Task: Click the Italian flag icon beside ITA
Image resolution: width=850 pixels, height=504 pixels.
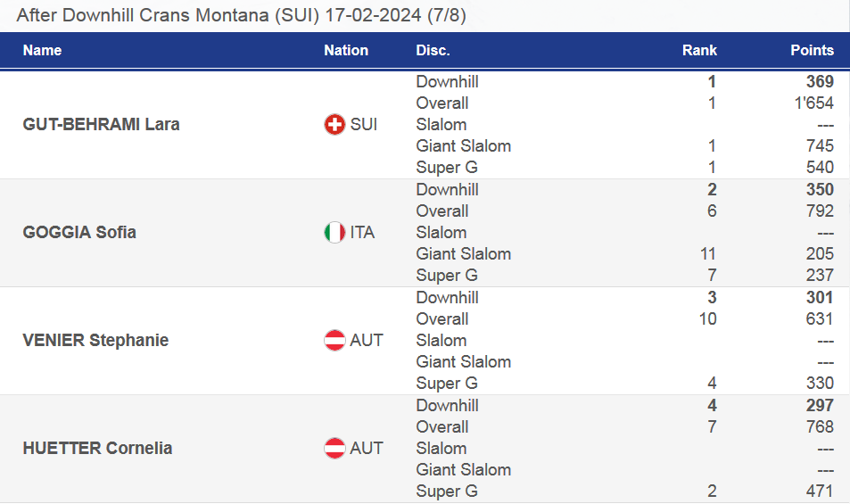Action: pyautogui.click(x=334, y=233)
